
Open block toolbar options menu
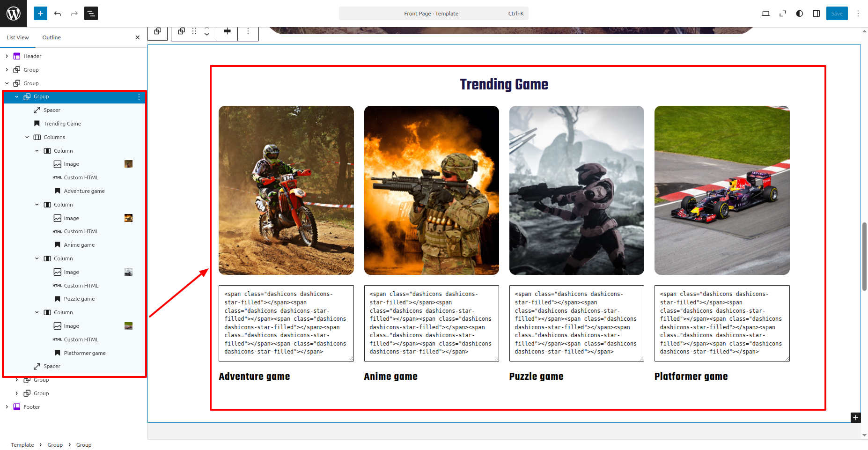[x=248, y=31]
